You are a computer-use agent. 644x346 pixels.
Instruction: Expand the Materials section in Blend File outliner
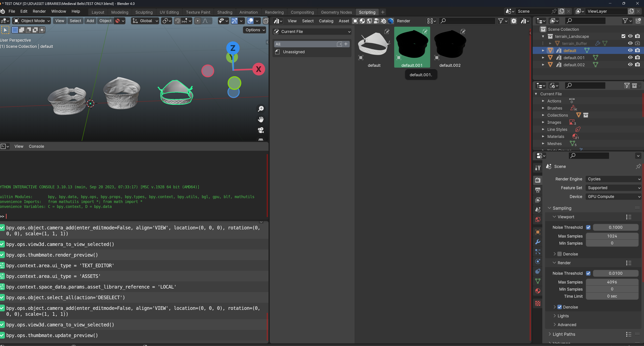[543, 136]
